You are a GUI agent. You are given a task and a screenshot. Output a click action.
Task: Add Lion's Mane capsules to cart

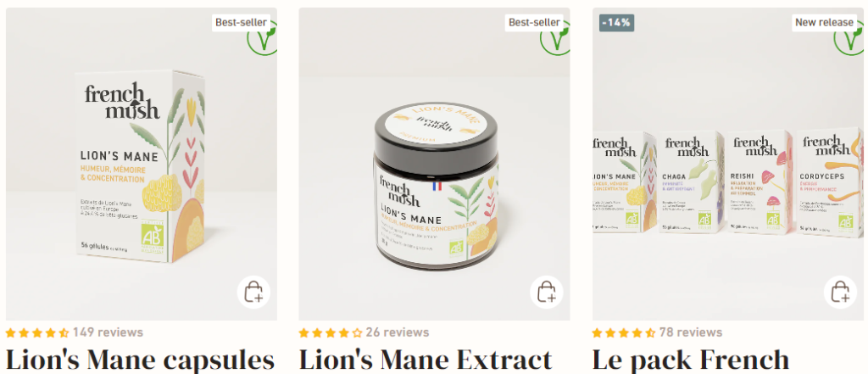click(253, 292)
